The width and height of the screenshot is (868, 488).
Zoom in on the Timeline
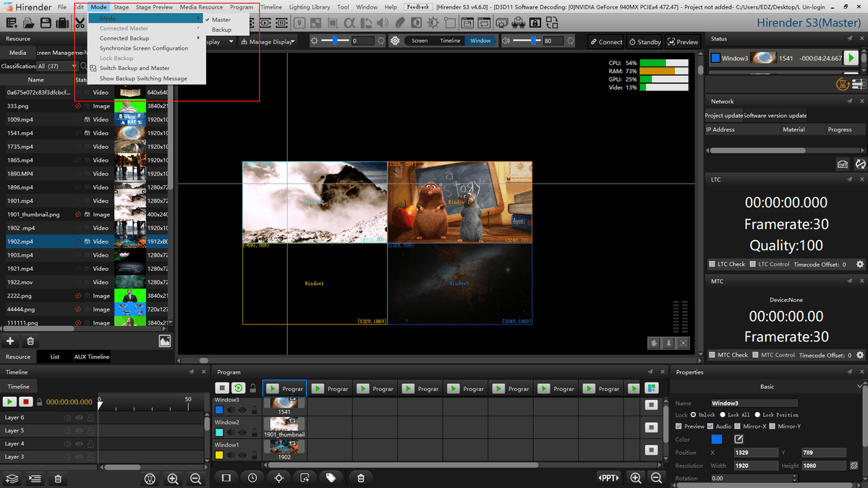tap(173, 479)
